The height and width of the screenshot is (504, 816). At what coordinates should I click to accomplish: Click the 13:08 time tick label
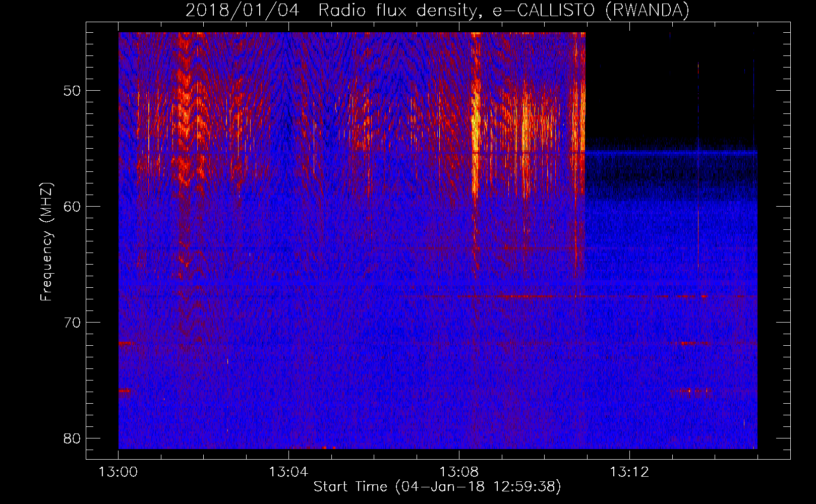(x=459, y=472)
